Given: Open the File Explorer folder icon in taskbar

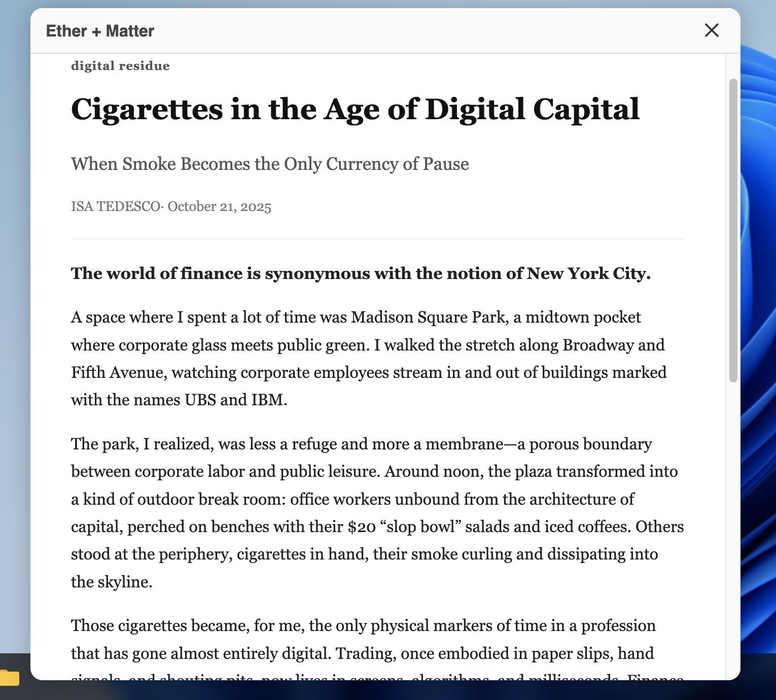Looking at the screenshot, I should [9, 678].
